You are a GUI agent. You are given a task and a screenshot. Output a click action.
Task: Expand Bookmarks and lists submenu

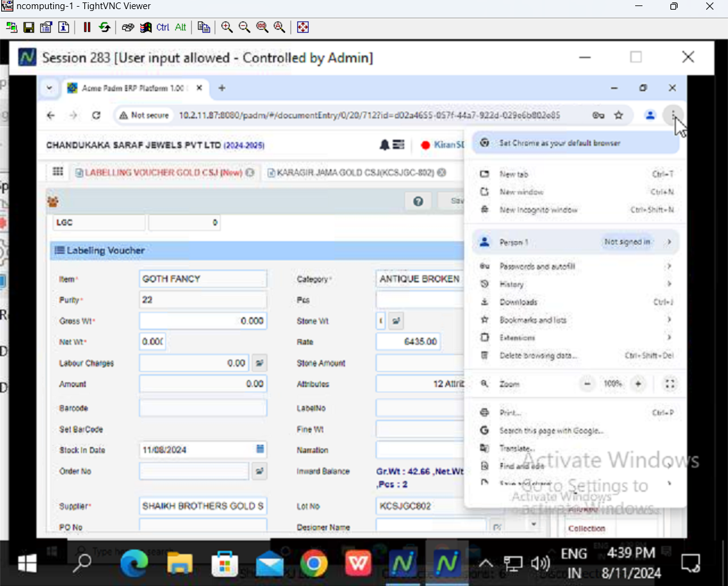pyautogui.click(x=576, y=320)
